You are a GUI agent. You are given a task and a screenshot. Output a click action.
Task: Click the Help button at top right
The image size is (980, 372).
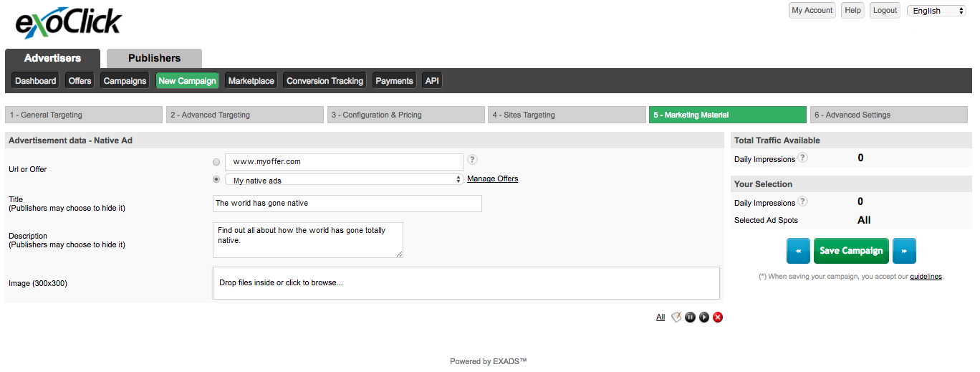coord(852,11)
